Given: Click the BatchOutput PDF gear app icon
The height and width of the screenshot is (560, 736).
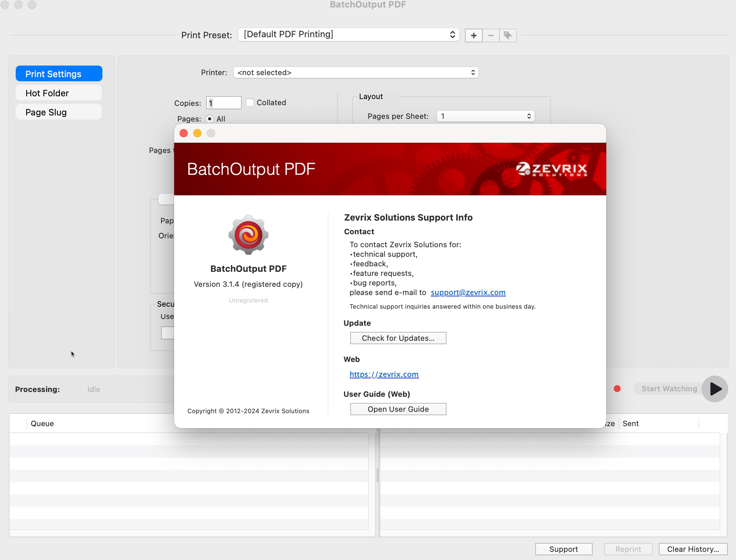Looking at the screenshot, I should [x=249, y=235].
